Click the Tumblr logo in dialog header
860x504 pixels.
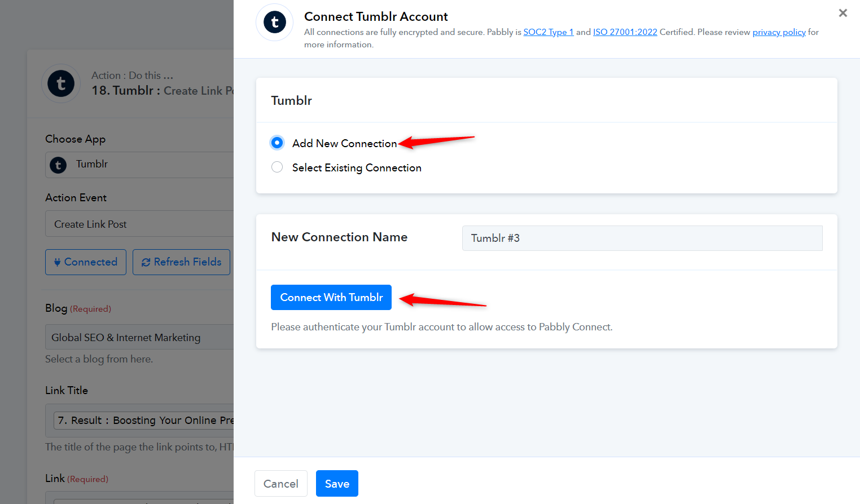[x=275, y=23]
